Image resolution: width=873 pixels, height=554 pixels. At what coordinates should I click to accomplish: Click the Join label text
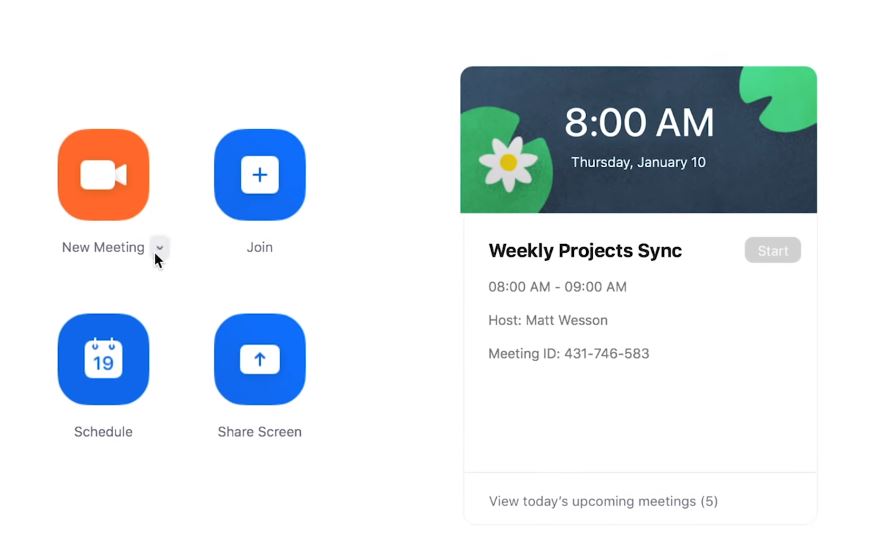pos(260,247)
